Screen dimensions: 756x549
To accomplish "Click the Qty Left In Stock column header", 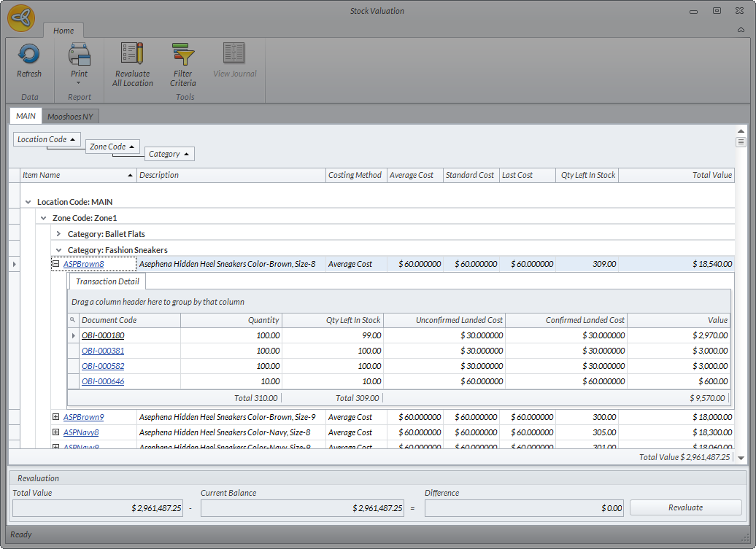I will pyautogui.click(x=587, y=175).
